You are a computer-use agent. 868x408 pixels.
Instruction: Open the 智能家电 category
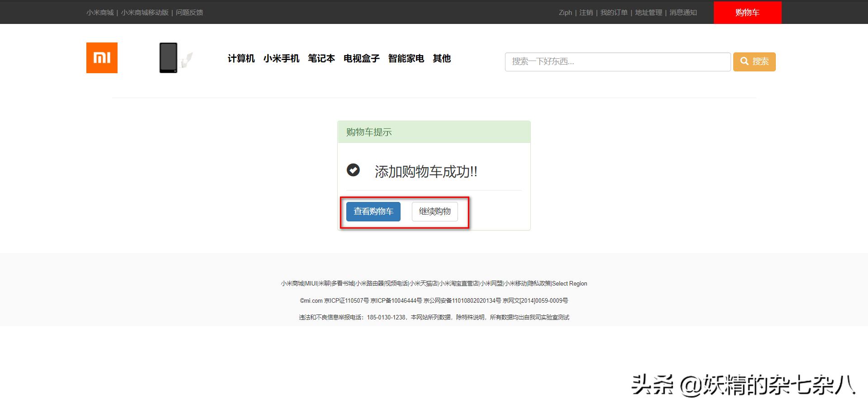pyautogui.click(x=406, y=58)
